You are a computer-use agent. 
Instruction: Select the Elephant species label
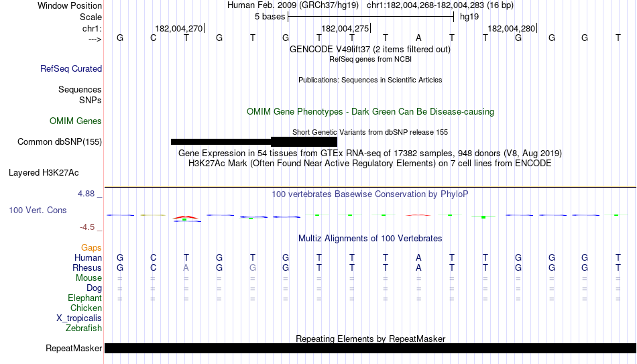[x=84, y=298]
